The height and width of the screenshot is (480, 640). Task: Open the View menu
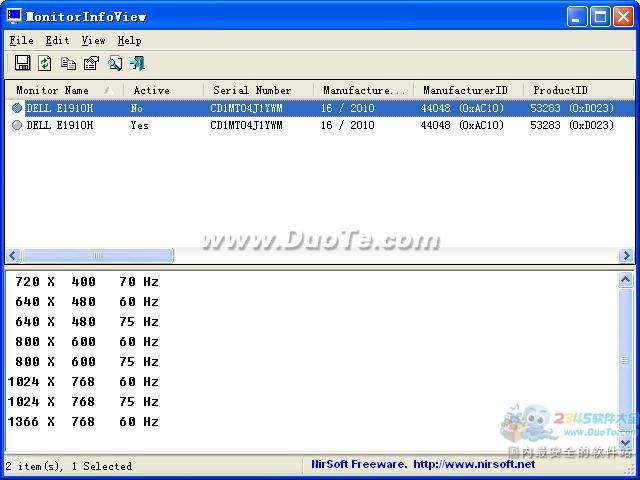[x=93, y=40]
